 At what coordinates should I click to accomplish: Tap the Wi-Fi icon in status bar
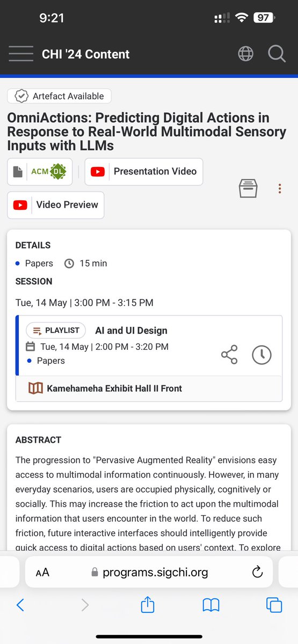coord(241,18)
